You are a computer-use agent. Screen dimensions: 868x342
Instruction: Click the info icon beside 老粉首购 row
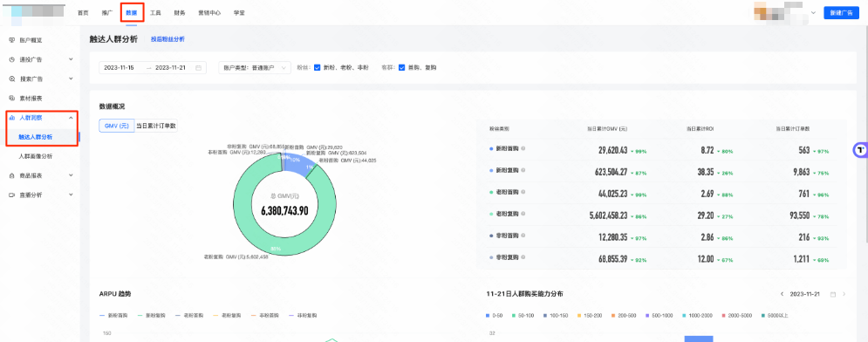point(523,192)
